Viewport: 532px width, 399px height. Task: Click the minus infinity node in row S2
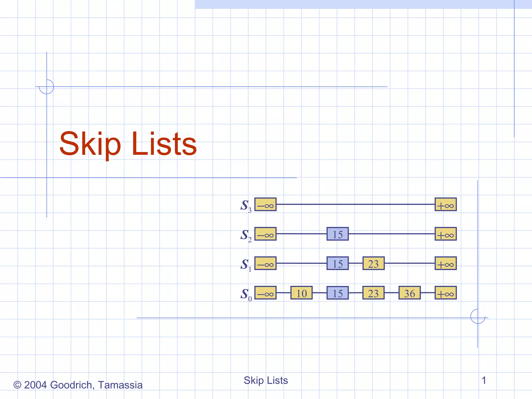click(265, 234)
